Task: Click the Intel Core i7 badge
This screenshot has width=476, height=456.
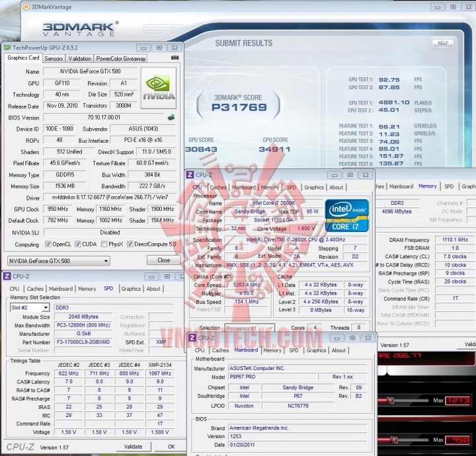Action: [346, 215]
